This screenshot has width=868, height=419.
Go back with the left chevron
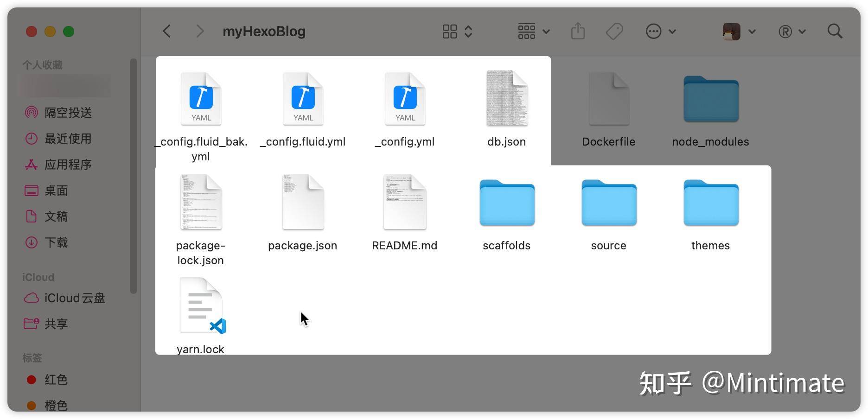pyautogui.click(x=167, y=32)
